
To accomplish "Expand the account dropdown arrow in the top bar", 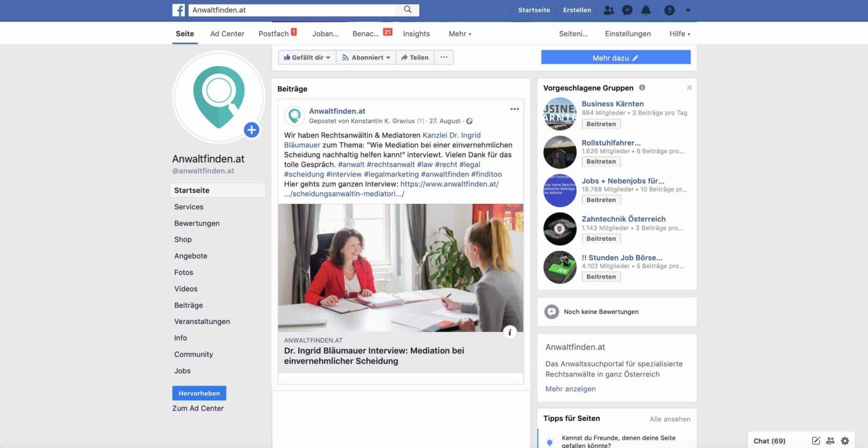I will coord(688,10).
